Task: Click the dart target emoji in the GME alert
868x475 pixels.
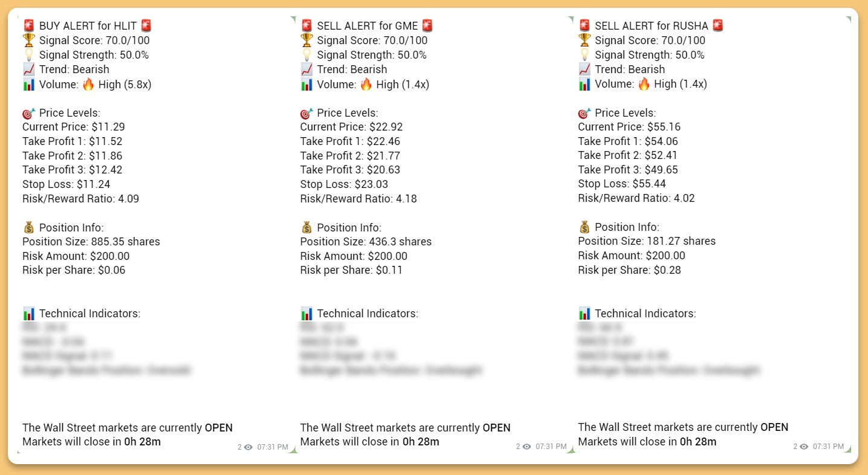Action: coord(307,112)
